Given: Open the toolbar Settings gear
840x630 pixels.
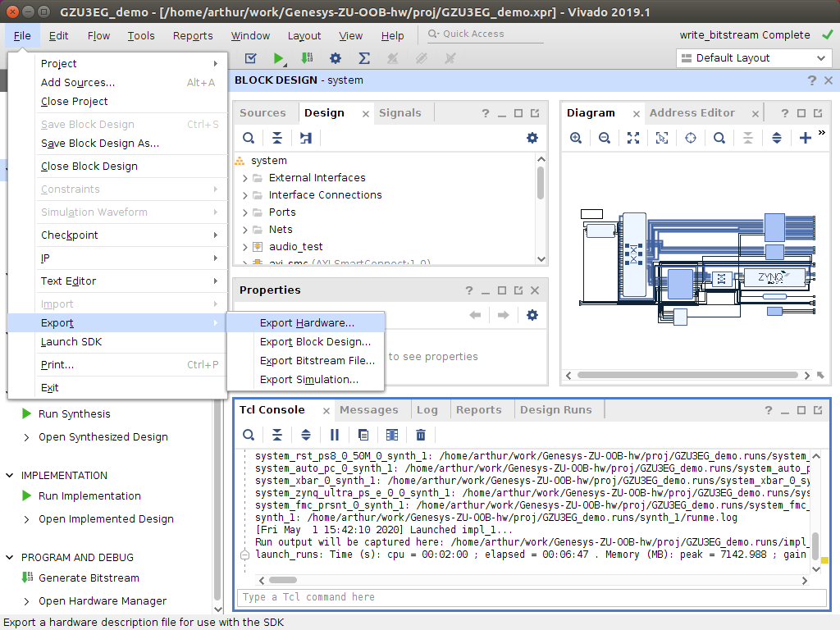Looking at the screenshot, I should [336, 58].
